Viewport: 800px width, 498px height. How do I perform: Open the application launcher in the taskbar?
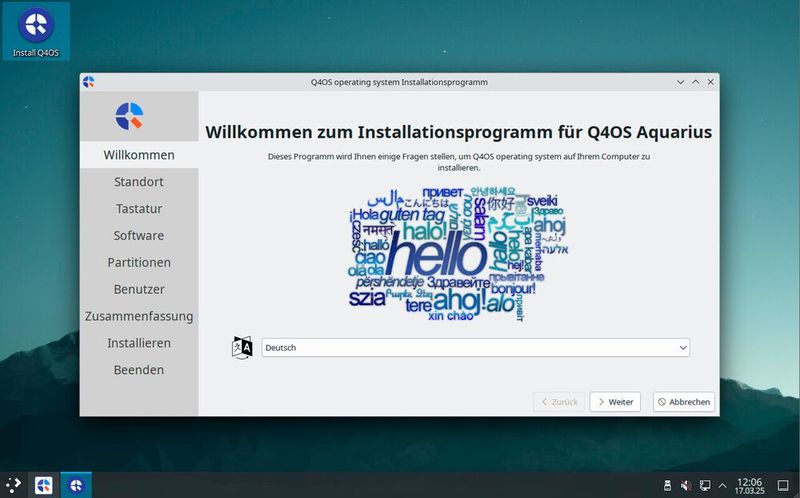pos(13,485)
